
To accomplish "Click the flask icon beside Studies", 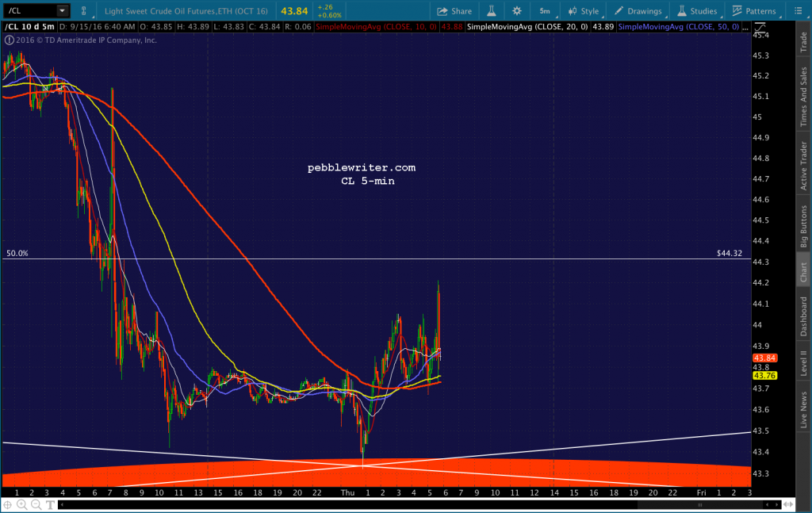I will pyautogui.click(x=681, y=11).
